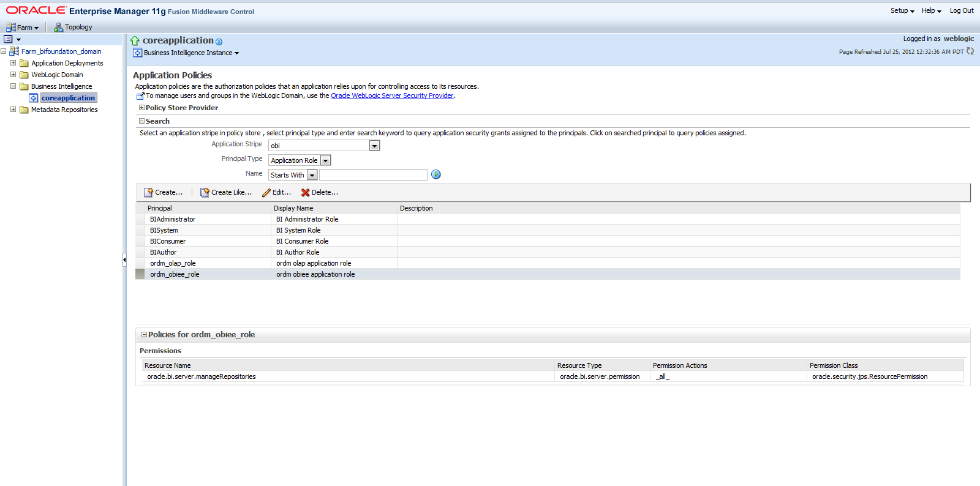Click the Topology icon in toolbar
Viewport: 980px width, 486px height.
pyautogui.click(x=58, y=28)
